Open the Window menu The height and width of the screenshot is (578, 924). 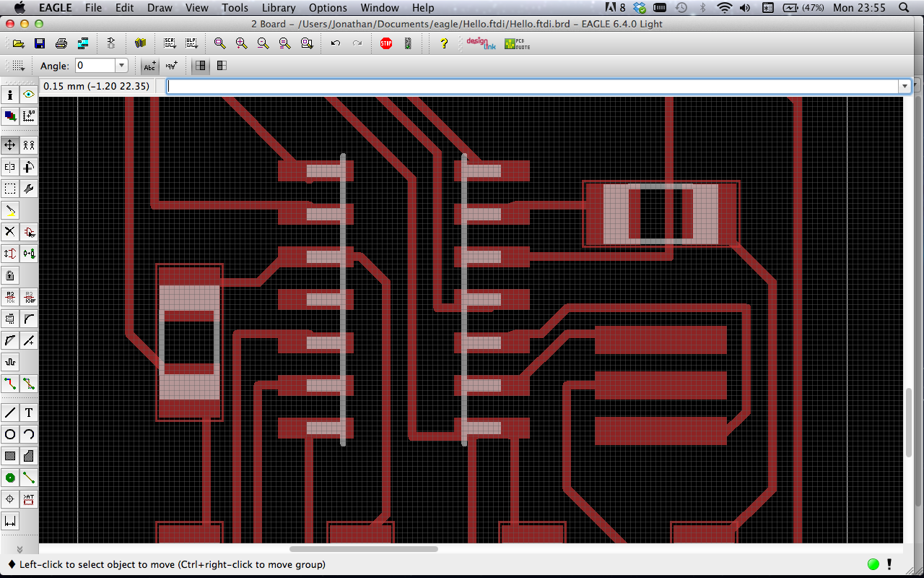coord(380,8)
